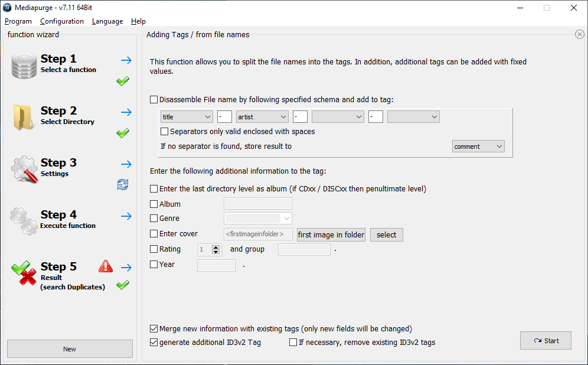Expand the comment dropdown for no separator
Screen dimensions: 588x365
tap(478, 146)
